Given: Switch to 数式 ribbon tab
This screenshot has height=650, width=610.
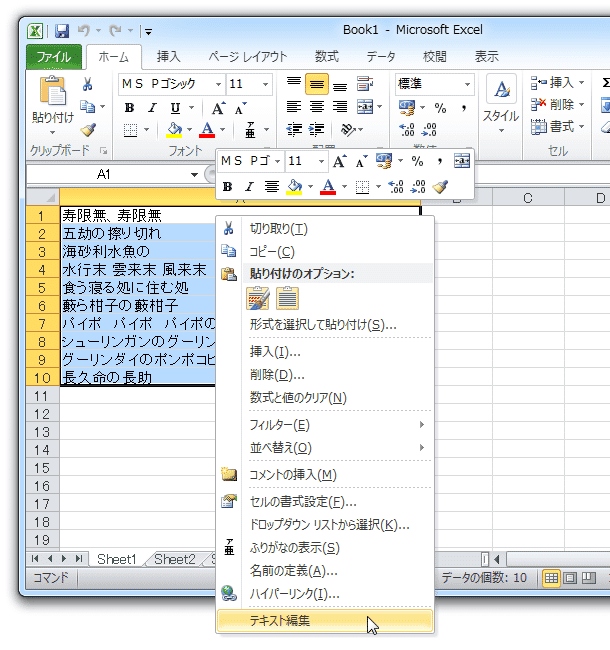Looking at the screenshot, I should [327, 56].
